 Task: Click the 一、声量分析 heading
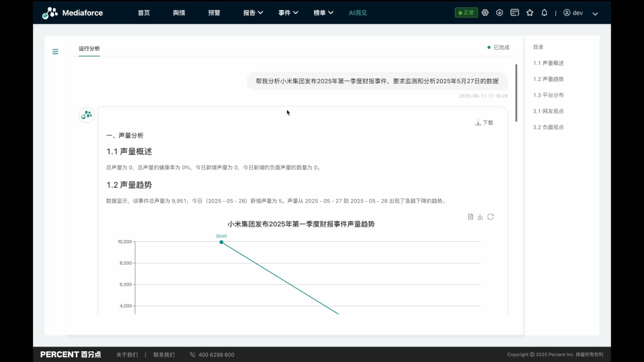(125, 135)
